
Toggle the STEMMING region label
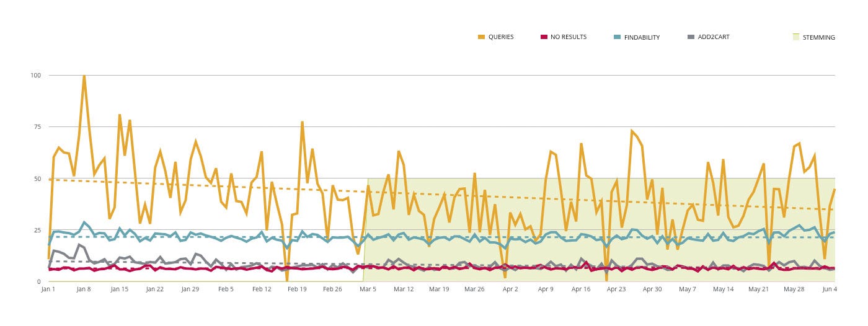[x=819, y=37]
